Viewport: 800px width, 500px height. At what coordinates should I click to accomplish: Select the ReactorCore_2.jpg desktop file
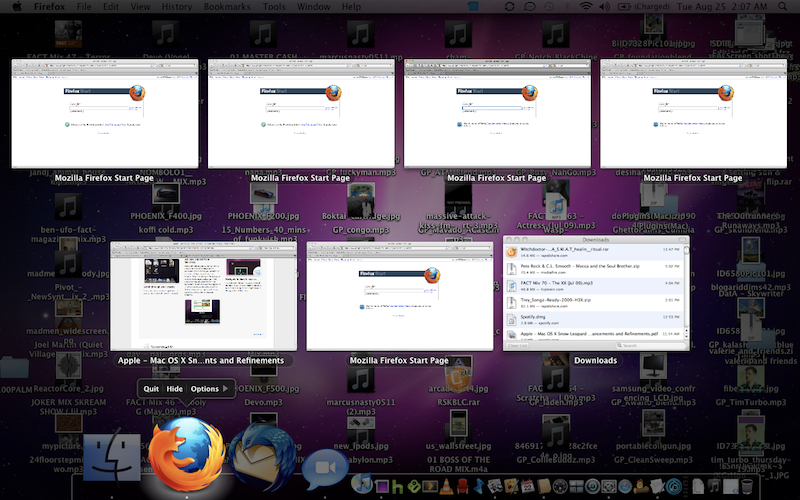pos(67,389)
